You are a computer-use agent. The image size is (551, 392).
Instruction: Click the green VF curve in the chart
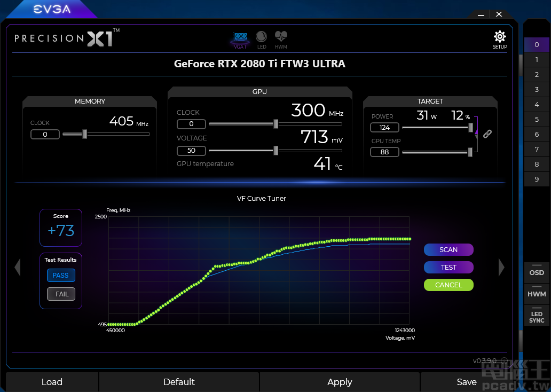(x=260, y=259)
